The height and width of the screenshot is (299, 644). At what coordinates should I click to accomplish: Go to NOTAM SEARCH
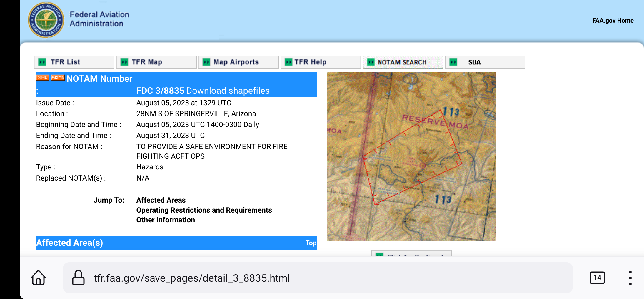tap(403, 62)
